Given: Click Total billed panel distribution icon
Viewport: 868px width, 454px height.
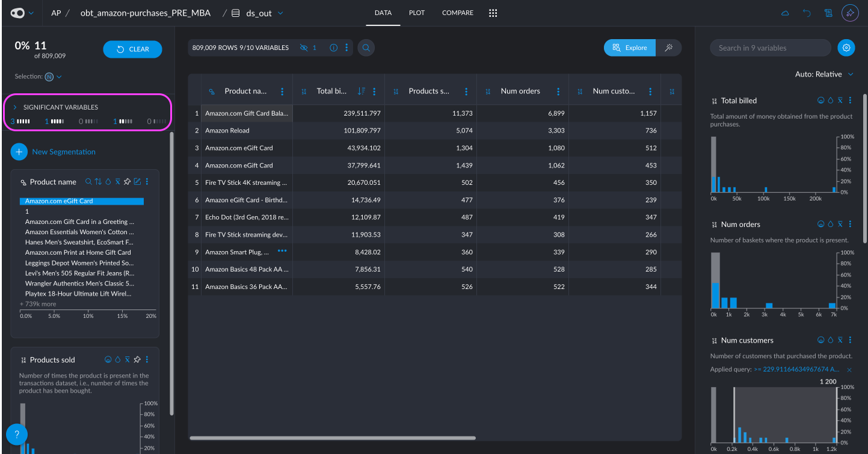Looking at the screenshot, I should click(x=820, y=101).
